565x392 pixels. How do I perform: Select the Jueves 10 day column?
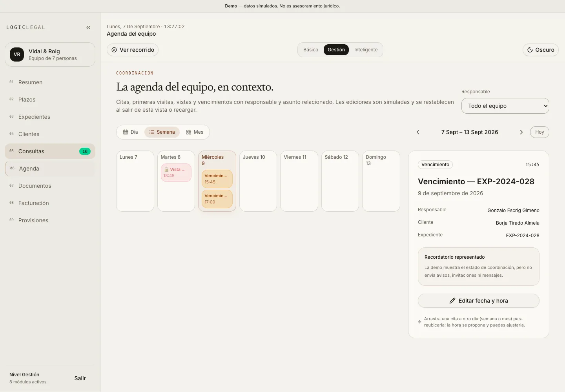258,181
